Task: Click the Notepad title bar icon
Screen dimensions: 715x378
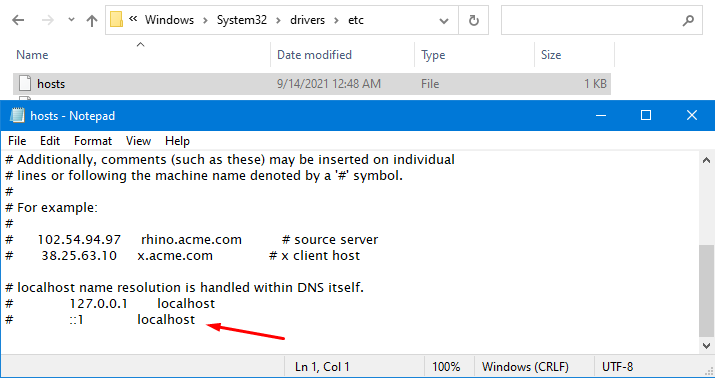Action: pos(17,116)
